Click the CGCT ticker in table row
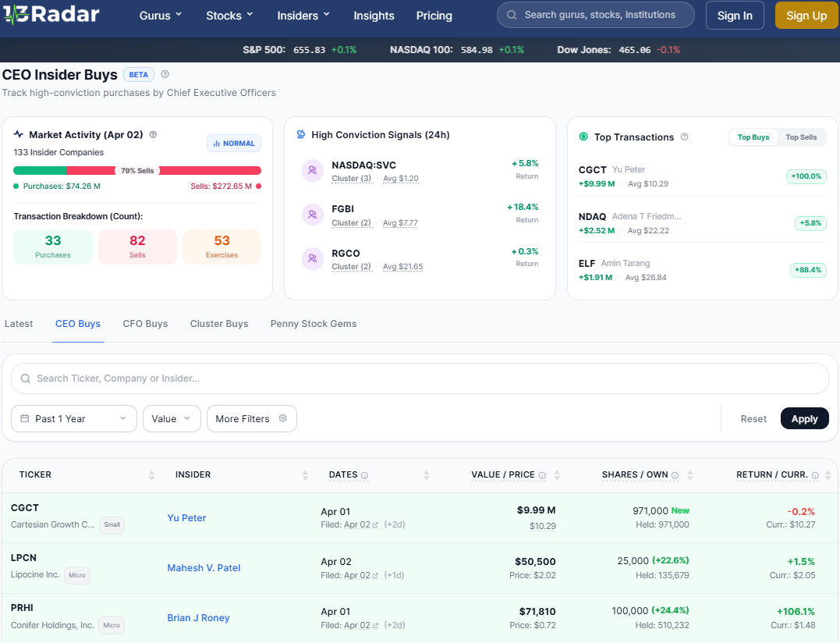The width and height of the screenshot is (840, 643). pyautogui.click(x=25, y=507)
